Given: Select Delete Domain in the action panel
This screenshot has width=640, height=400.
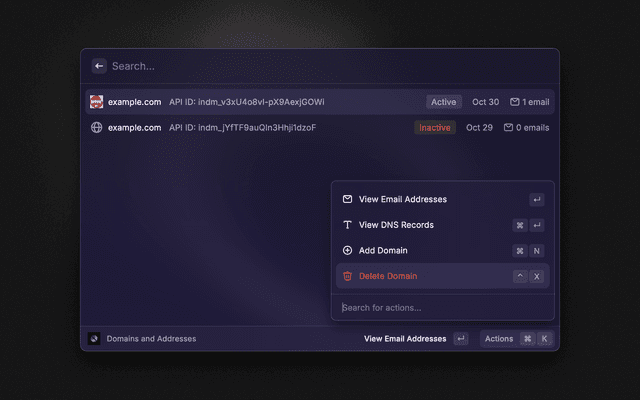Looking at the screenshot, I should (388, 276).
